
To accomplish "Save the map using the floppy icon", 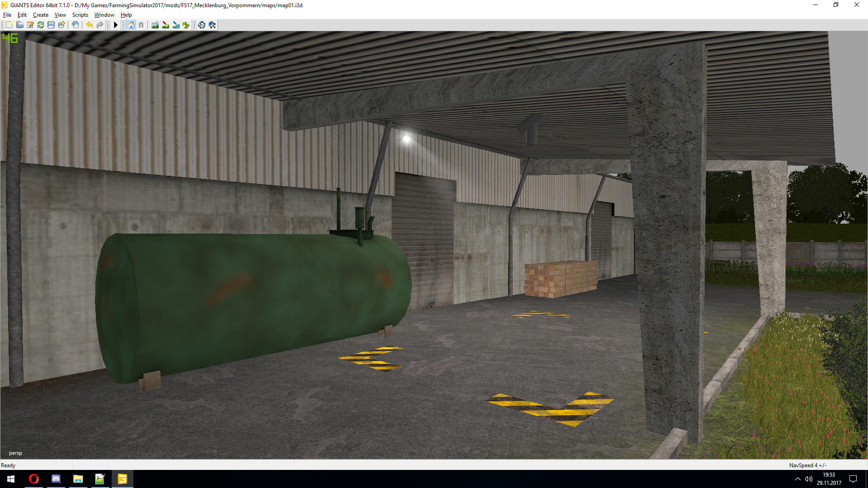I will (x=51, y=25).
